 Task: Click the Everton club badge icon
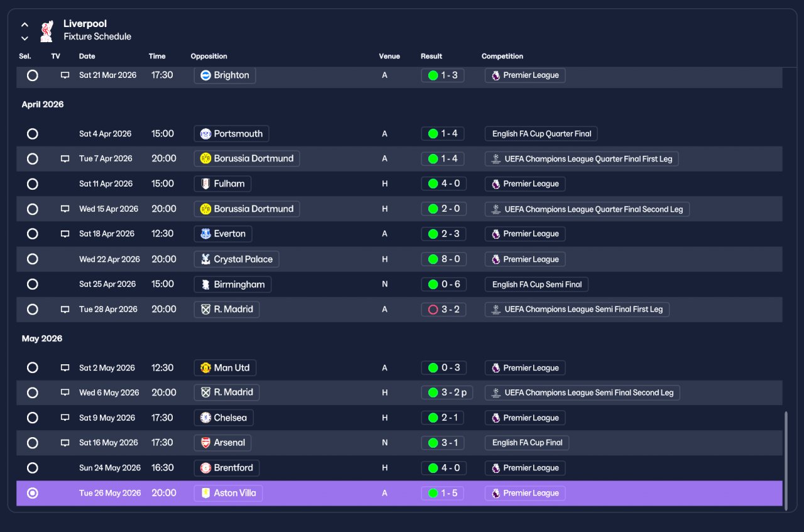click(x=205, y=234)
